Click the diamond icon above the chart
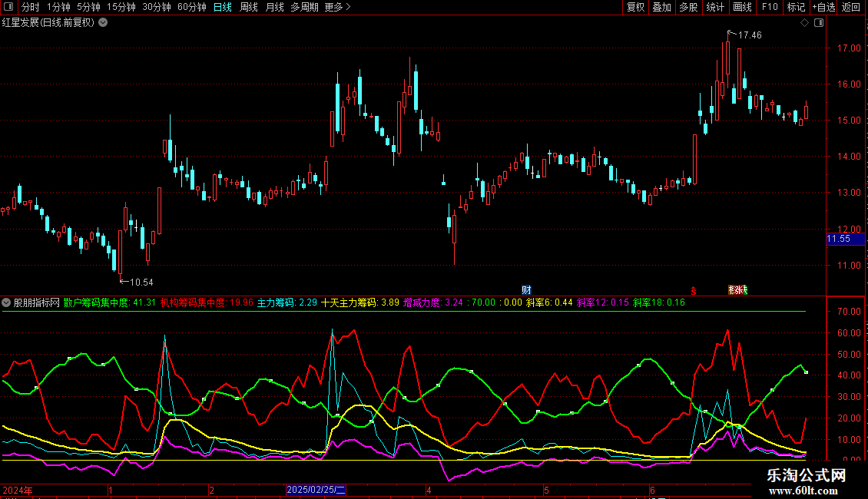The image size is (868, 499). [805, 23]
